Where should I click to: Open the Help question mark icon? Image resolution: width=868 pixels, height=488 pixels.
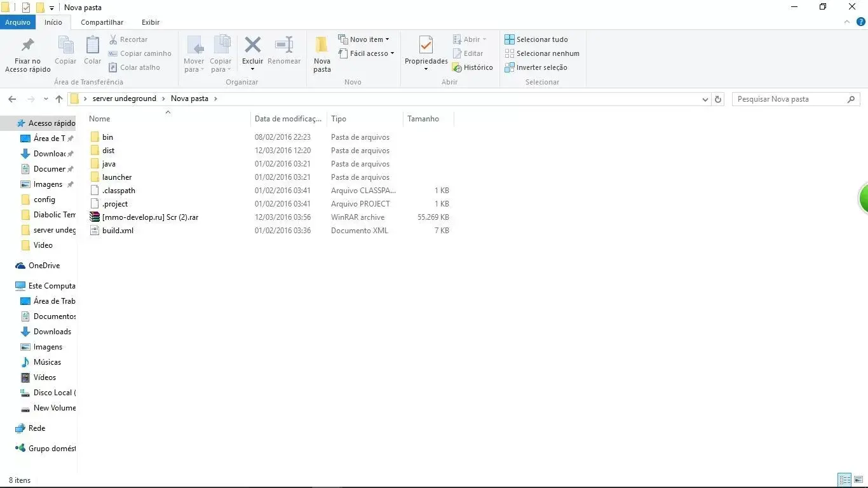(861, 22)
